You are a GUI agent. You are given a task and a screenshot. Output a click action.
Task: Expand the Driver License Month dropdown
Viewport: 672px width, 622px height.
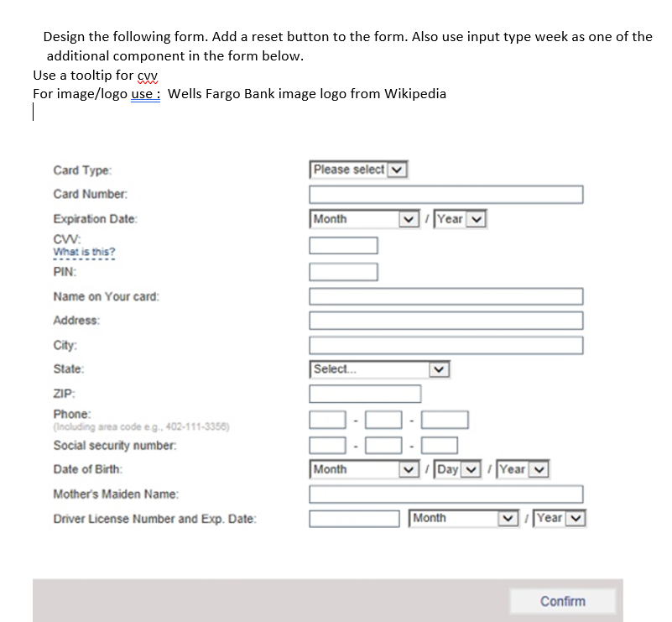[x=463, y=518]
